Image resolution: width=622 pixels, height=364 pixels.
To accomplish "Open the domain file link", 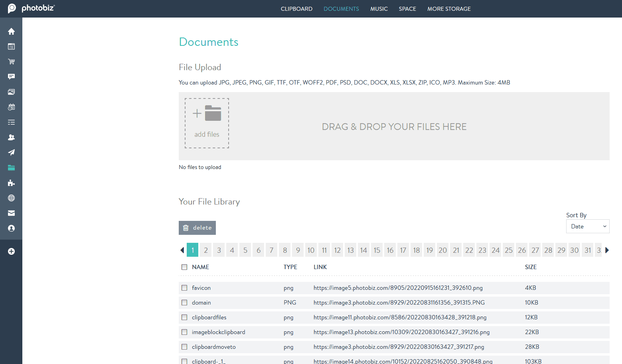I will pos(399,302).
